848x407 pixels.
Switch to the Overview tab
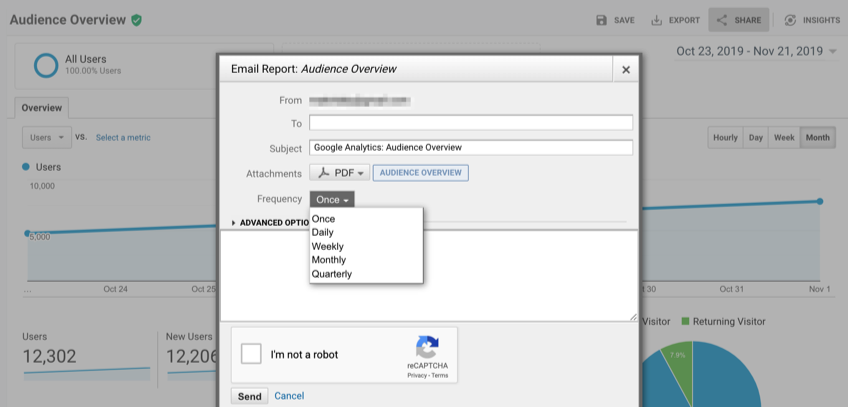42,108
